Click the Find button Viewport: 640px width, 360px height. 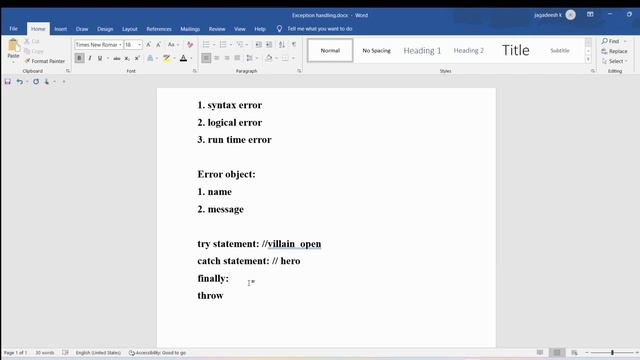click(x=611, y=41)
